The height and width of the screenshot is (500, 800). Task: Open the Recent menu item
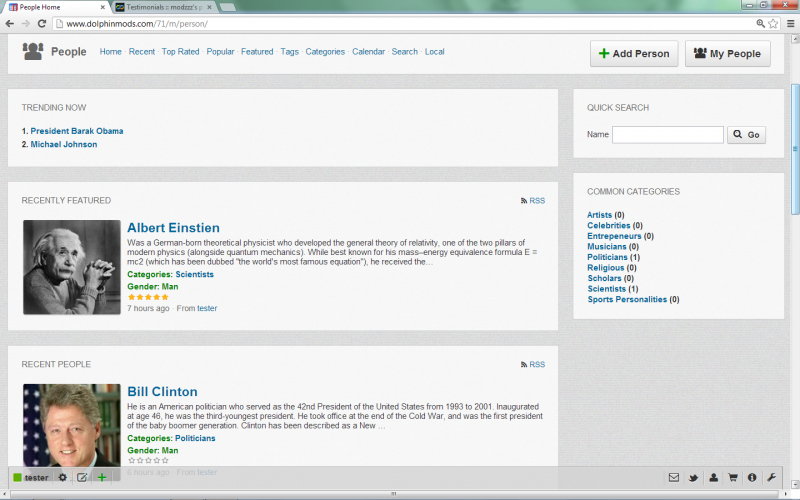point(142,52)
